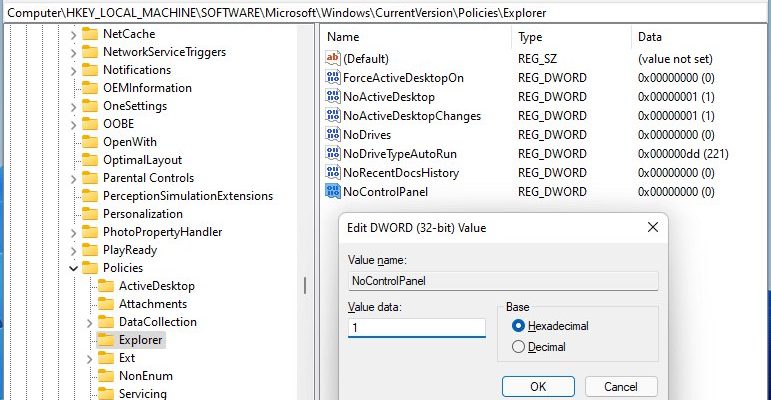Expand the NetCache key

coord(73,35)
